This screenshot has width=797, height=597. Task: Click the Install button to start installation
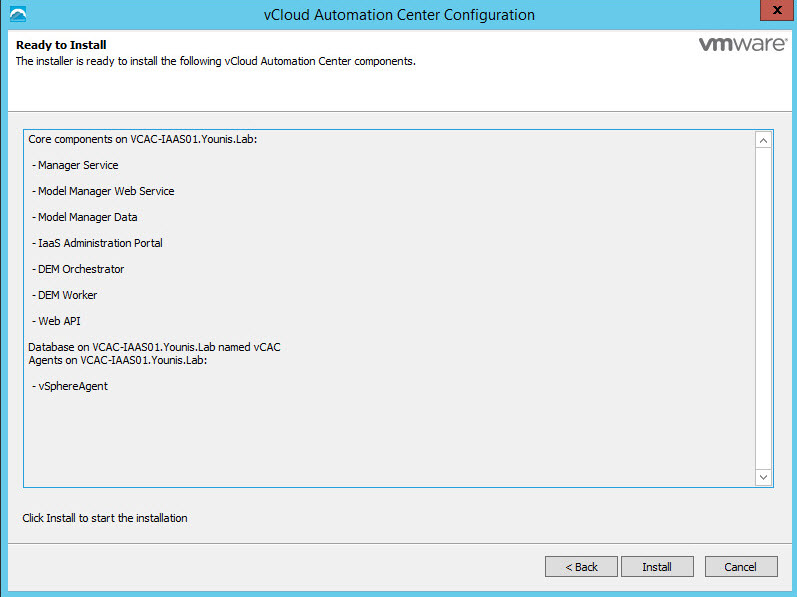click(656, 567)
